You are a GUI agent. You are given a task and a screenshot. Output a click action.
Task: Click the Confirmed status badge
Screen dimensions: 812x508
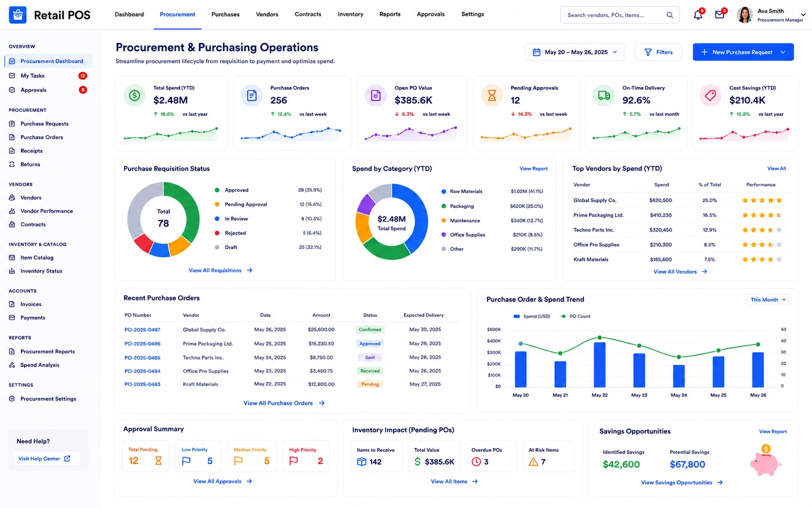(x=370, y=330)
